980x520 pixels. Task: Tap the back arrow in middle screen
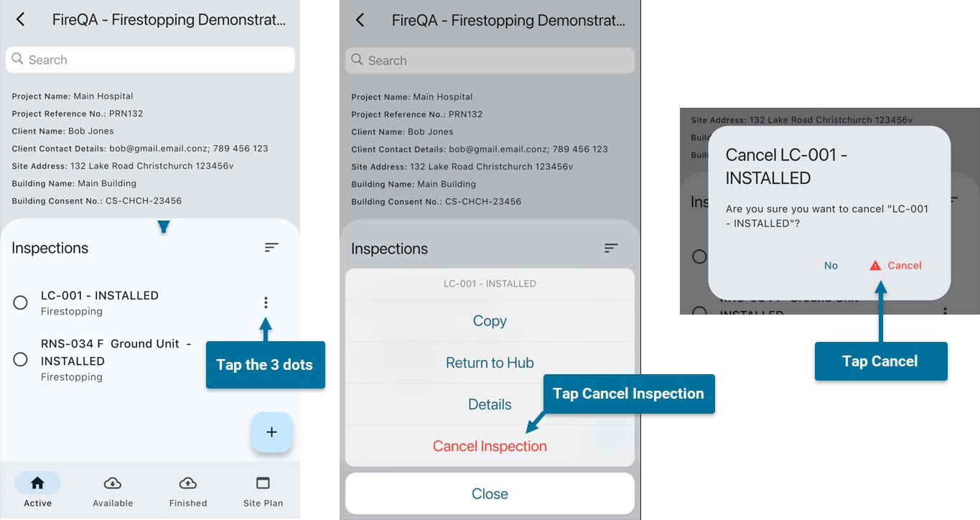[x=360, y=20]
